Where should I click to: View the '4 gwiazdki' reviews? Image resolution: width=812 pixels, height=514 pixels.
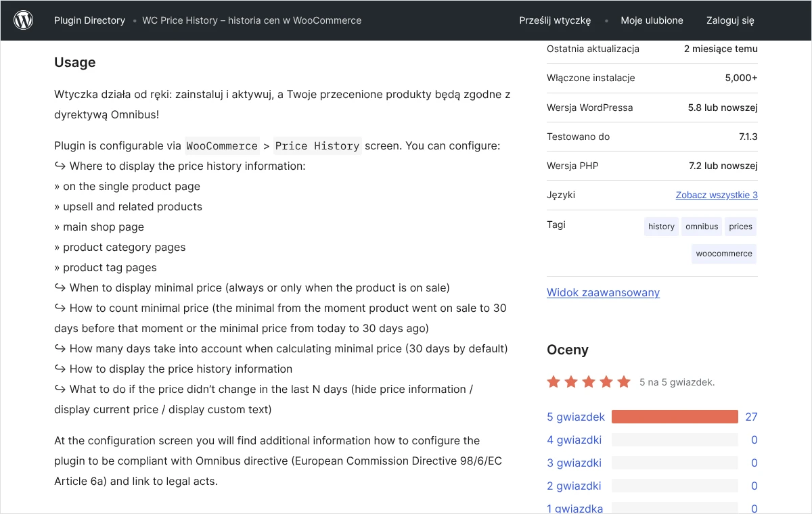tap(574, 440)
